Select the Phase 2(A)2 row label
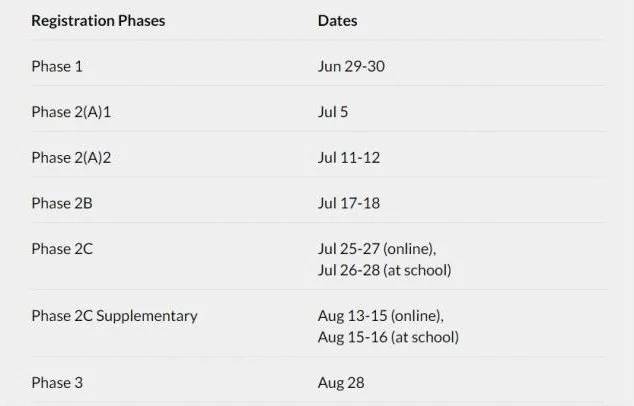Screen dimensions: 634x406 [71, 158]
